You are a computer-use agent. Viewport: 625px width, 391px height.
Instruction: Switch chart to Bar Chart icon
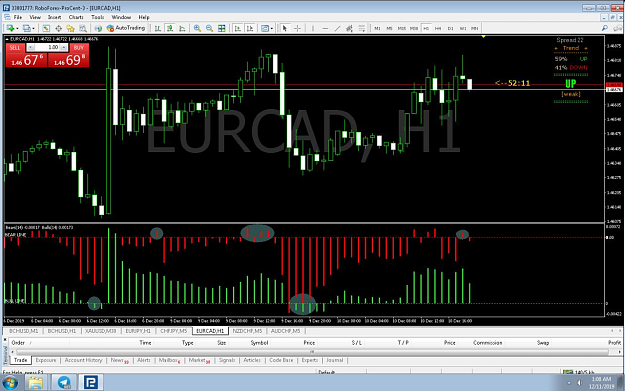158,28
